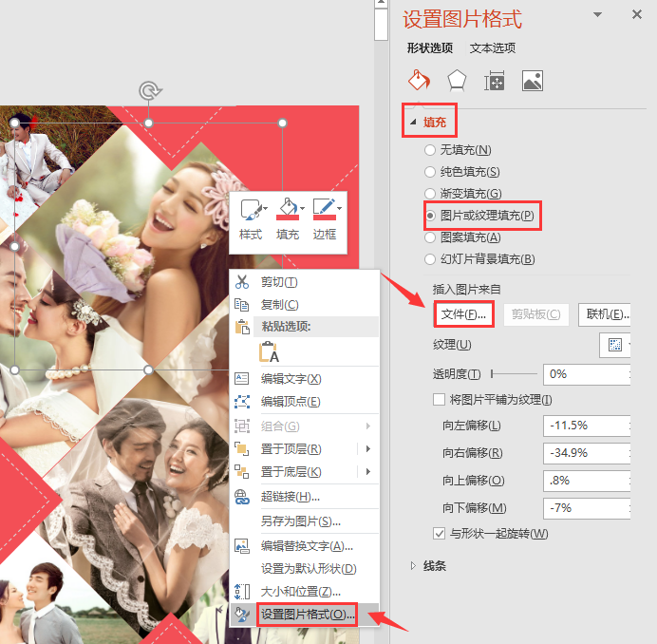Image resolution: width=657 pixels, height=644 pixels.
Task: Open the Effects pentagon tab
Action: point(457,80)
